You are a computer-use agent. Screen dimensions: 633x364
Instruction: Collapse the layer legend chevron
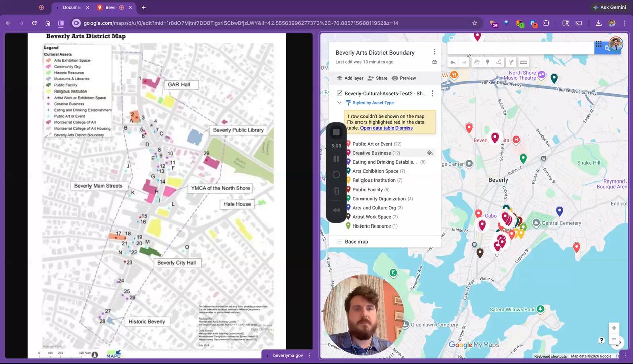339,103
